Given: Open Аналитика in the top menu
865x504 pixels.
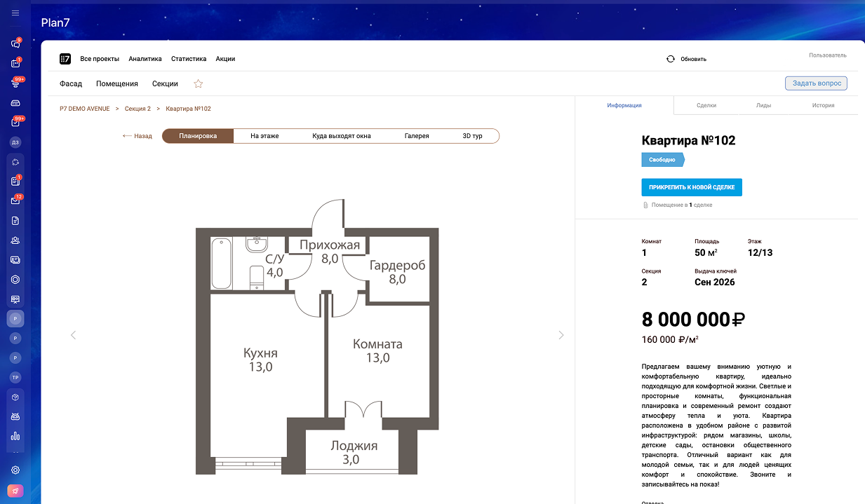Looking at the screenshot, I should [145, 59].
